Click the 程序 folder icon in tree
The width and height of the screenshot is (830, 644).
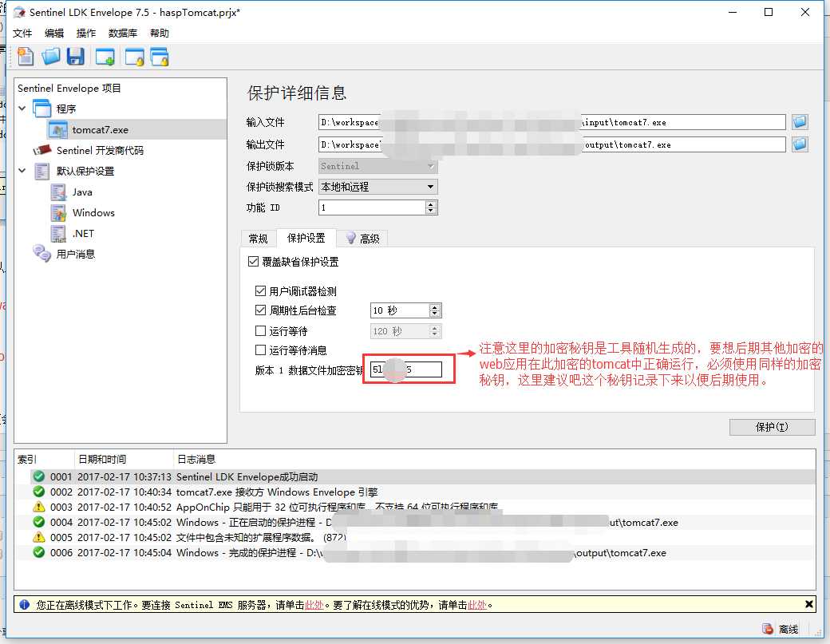click(42, 109)
